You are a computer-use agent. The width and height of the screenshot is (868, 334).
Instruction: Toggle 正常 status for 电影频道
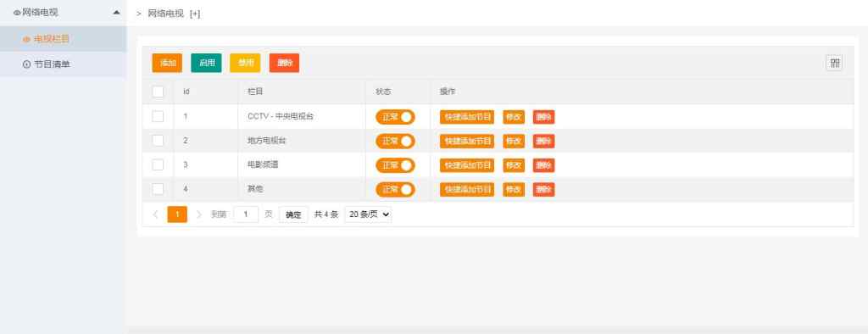(x=395, y=165)
